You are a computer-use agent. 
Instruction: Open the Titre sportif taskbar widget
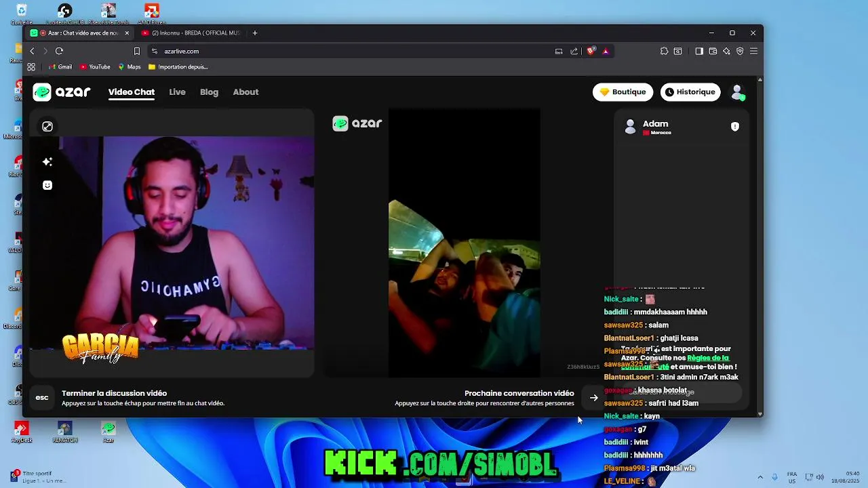(x=37, y=476)
